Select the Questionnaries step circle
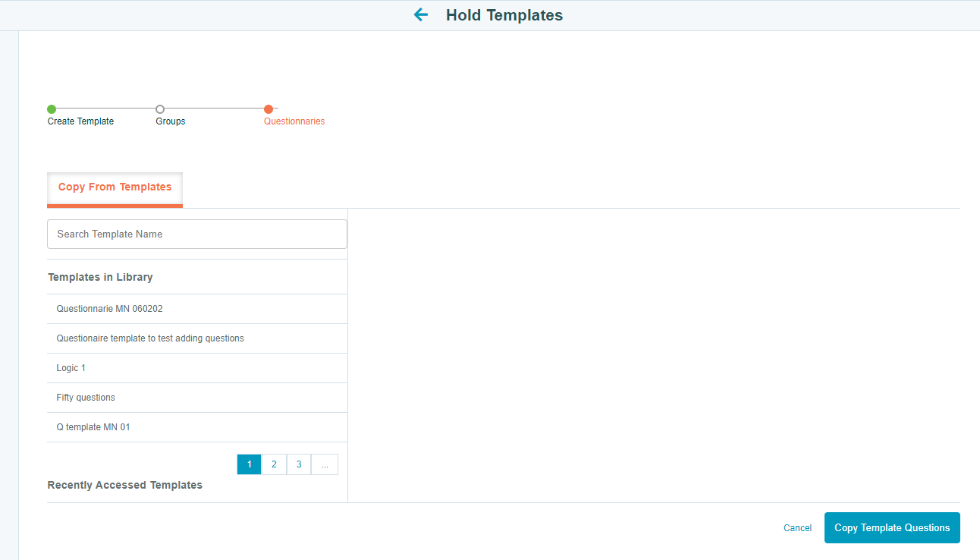This screenshot has height=560, width=980. click(269, 109)
